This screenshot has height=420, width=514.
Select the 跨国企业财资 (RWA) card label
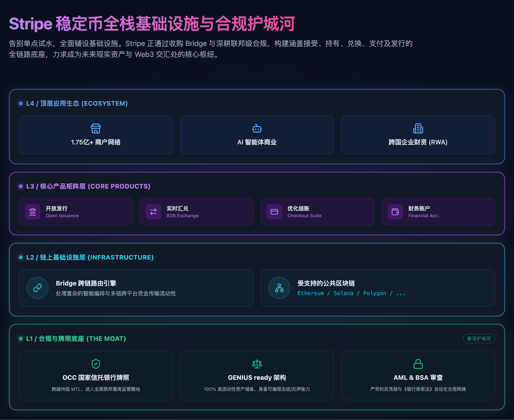click(x=418, y=142)
